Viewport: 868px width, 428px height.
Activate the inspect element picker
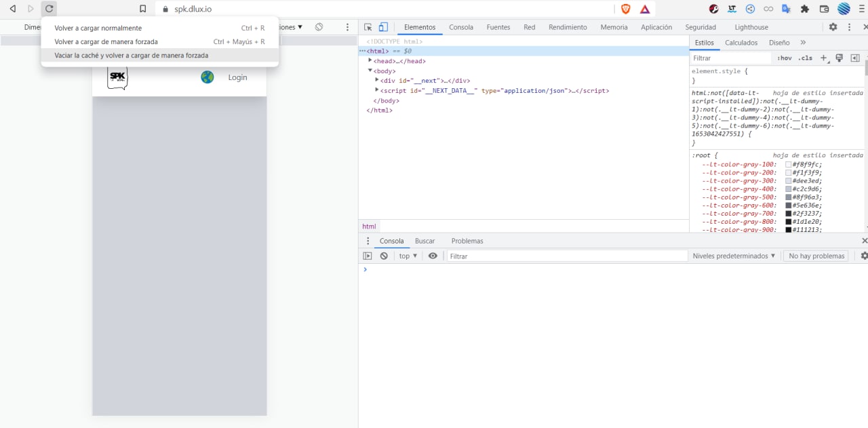point(368,27)
